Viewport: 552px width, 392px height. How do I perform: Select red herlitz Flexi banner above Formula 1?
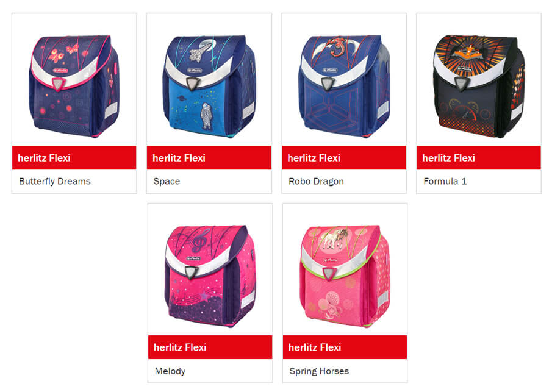point(479,158)
